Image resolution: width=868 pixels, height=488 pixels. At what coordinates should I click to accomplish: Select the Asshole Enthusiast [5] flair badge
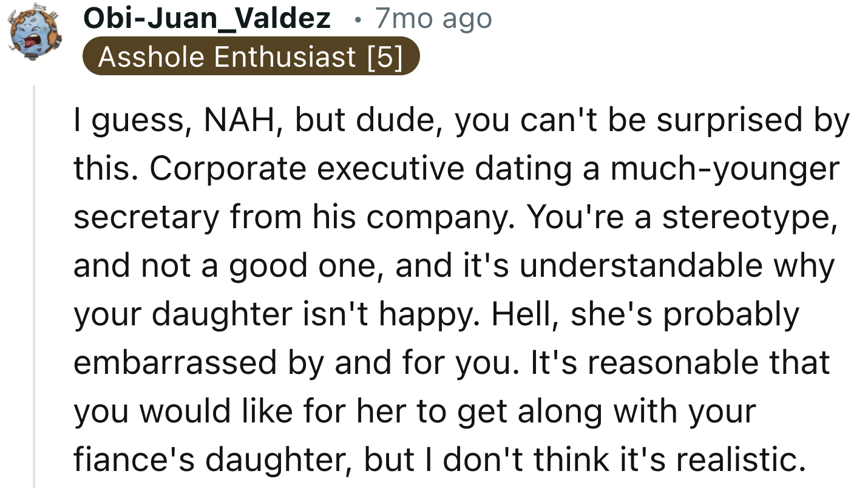coord(252,56)
